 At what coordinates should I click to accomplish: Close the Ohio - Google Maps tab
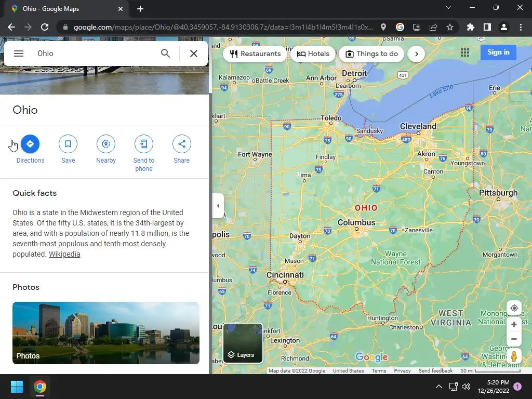121,9
